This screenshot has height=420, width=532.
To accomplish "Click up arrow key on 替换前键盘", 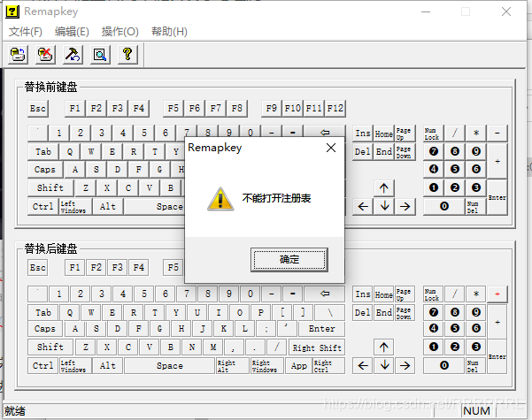I will [x=384, y=188].
